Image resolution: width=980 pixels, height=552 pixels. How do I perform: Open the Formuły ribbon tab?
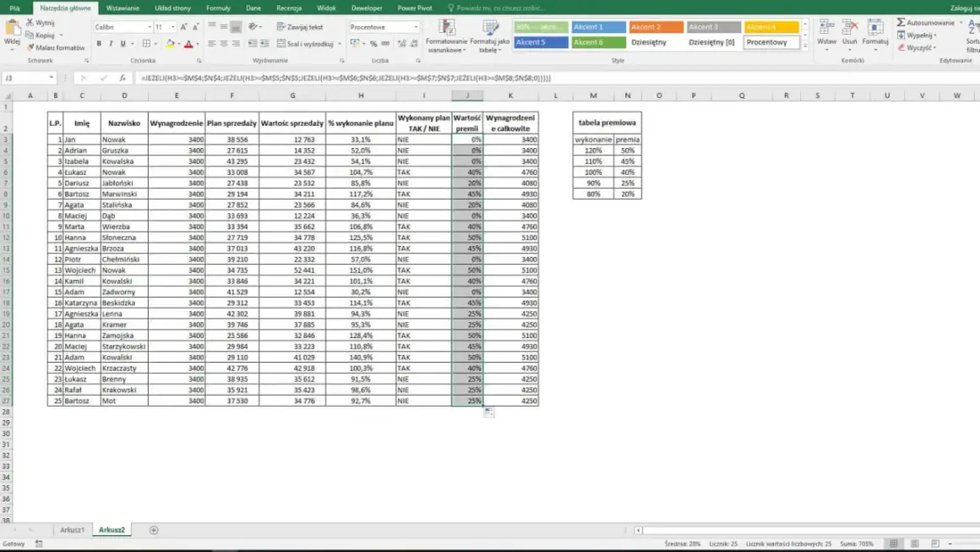218,8
